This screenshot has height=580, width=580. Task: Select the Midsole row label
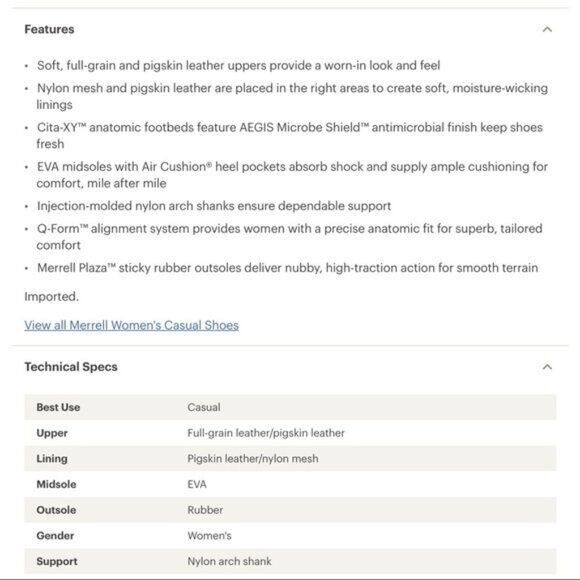pyautogui.click(x=56, y=484)
